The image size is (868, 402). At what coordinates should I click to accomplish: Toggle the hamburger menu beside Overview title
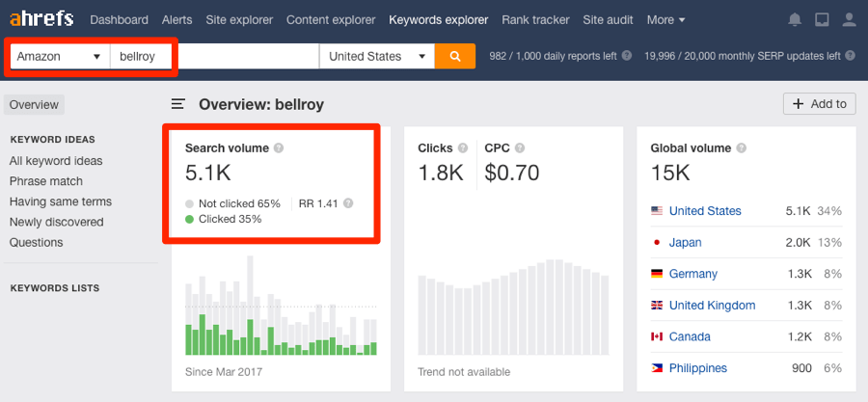[x=178, y=104]
